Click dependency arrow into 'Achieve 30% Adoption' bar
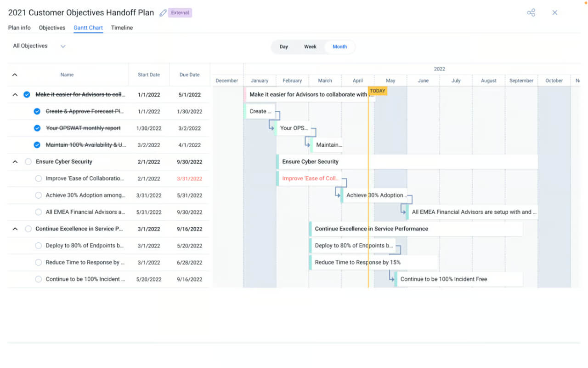The image size is (588, 368). pyautogui.click(x=338, y=195)
